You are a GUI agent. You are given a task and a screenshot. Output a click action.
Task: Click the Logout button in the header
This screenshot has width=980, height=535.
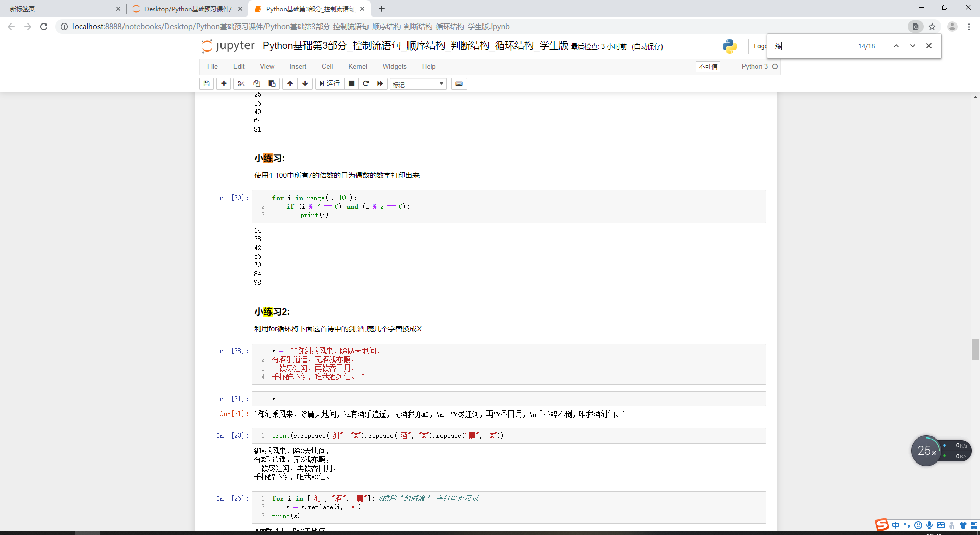click(x=758, y=46)
